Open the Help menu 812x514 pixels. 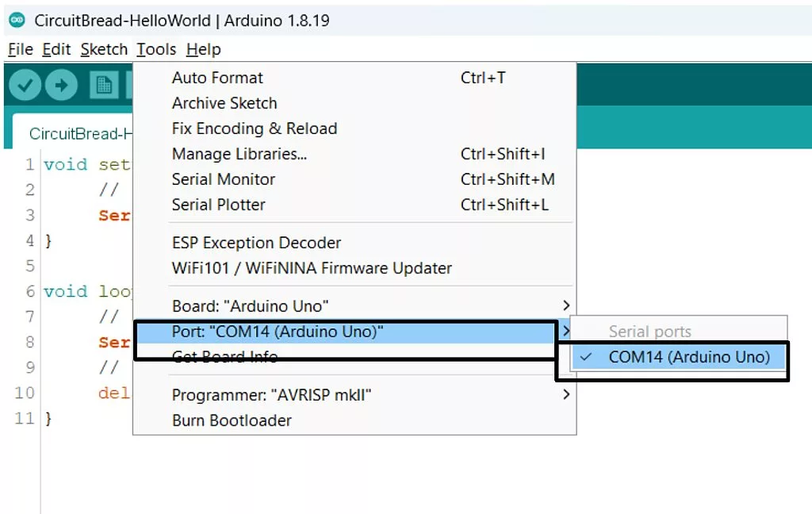[x=203, y=49]
